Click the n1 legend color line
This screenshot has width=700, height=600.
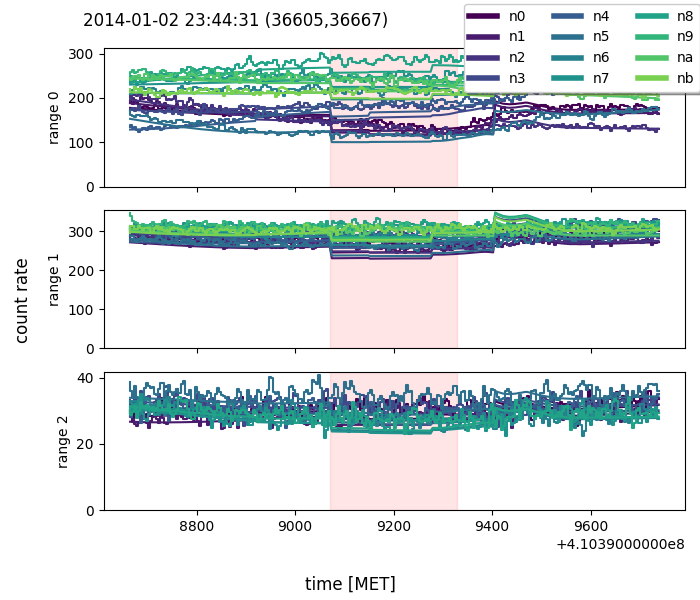pyautogui.click(x=483, y=37)
